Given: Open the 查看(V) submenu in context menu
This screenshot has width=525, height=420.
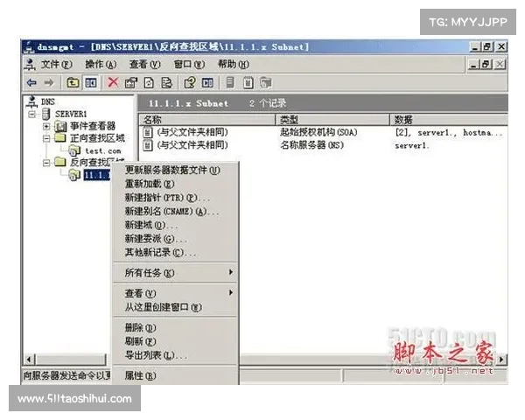Looking at the screenshot, I should click(x=176, y=293).
